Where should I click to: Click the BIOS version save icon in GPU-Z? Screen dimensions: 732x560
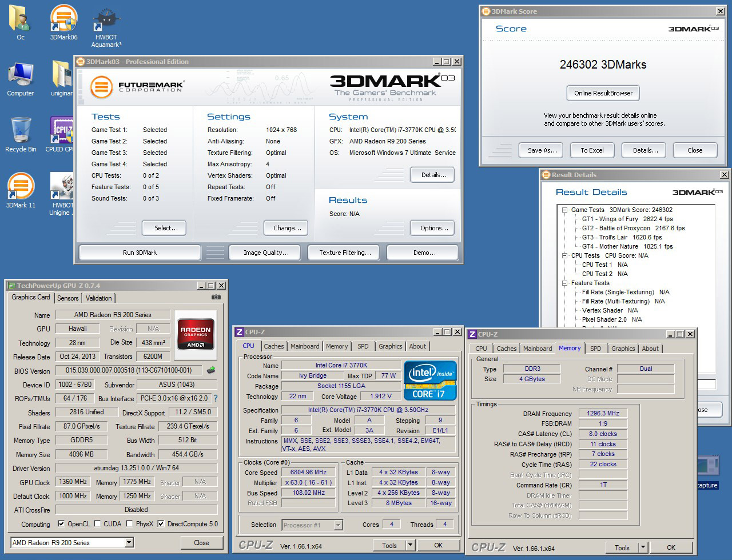coord(211,370)
